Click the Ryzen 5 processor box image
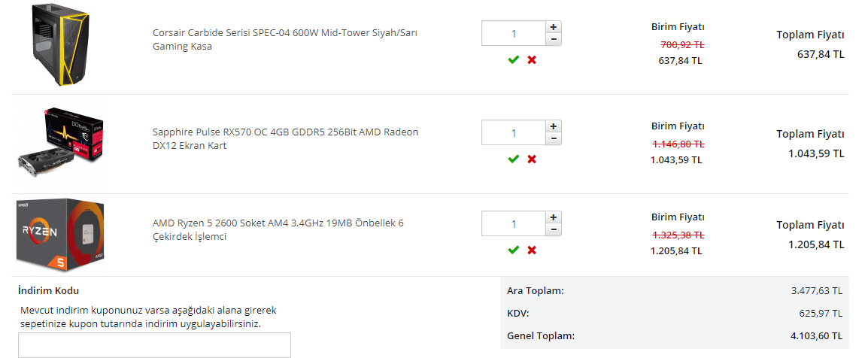Viewport: 868px width, 358px height. pos(62,234)
